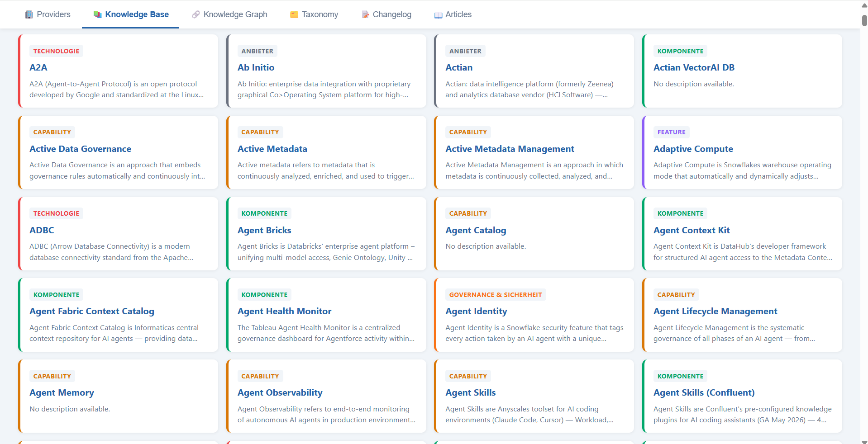Click the CAPABILITY badge on Agent Memory card

[52, 376]
